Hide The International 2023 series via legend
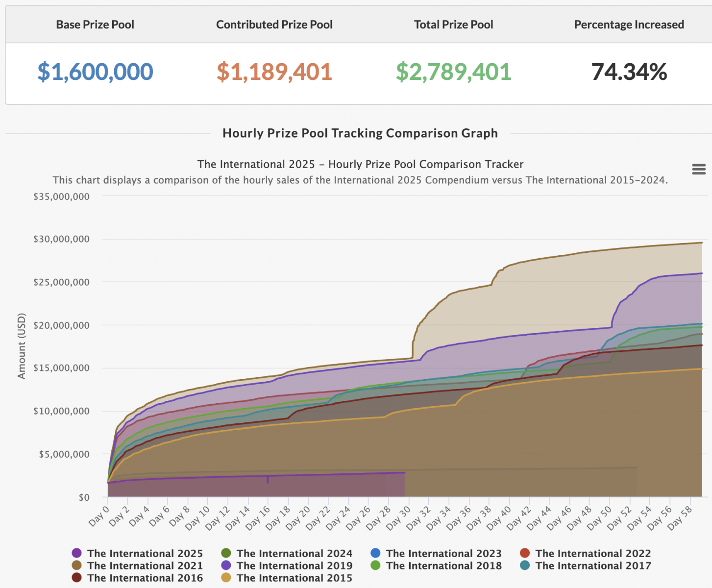 point(437,553)
